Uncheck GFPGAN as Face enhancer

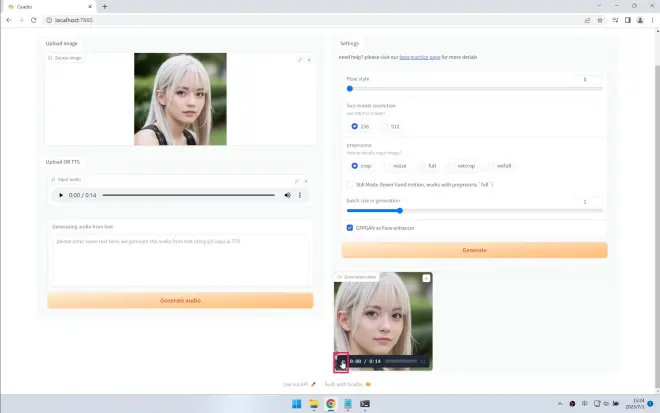[x=349, y=227]
